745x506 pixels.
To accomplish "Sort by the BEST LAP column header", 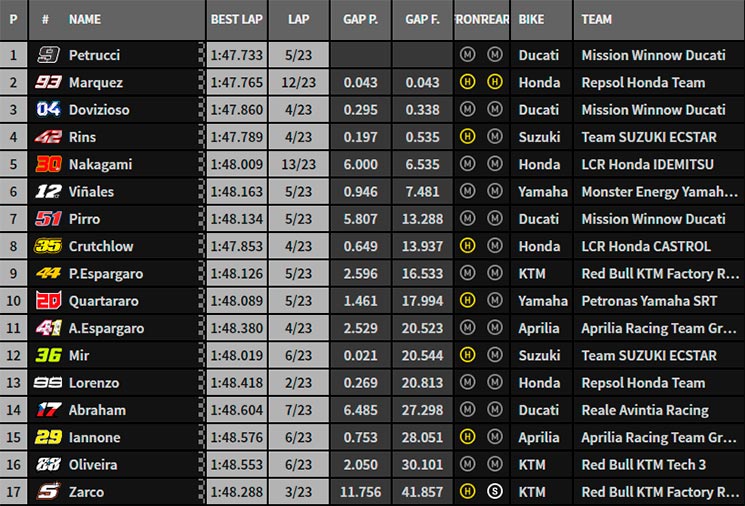I will (x=237, y=19).
